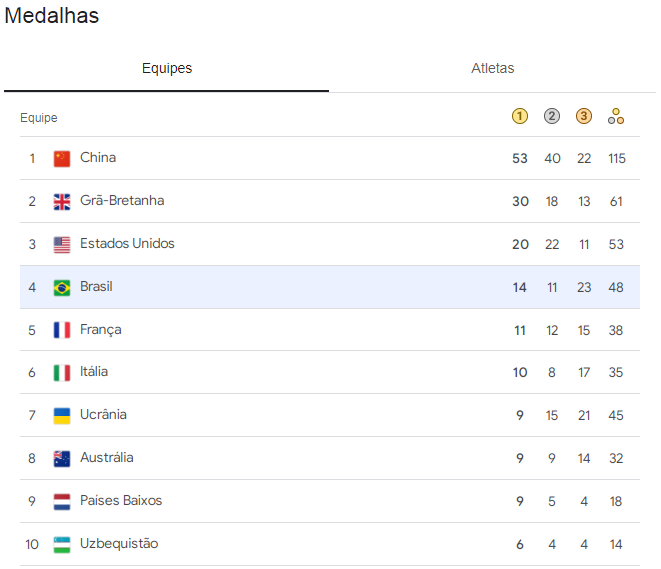Viewport: 661px width, 569px height.
Task: Select the Itália team name
Action: pyautogui.click(x=94, y=372)
